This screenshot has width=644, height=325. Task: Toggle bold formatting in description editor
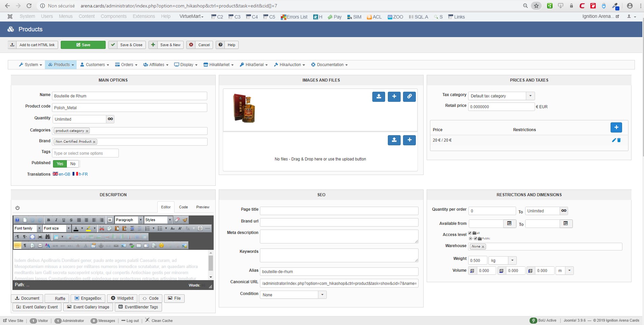pos(49,220)
